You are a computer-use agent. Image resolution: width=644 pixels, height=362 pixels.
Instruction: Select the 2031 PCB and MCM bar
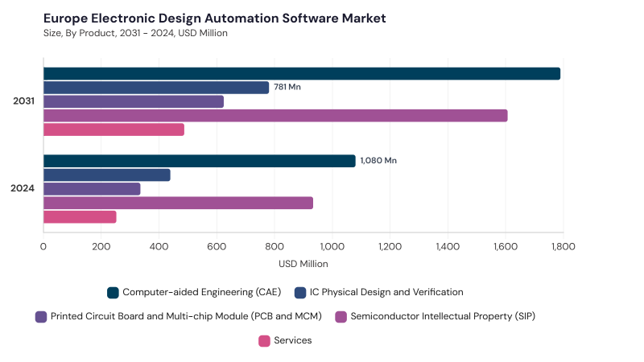pyautogui.click(x=134, y=101)
